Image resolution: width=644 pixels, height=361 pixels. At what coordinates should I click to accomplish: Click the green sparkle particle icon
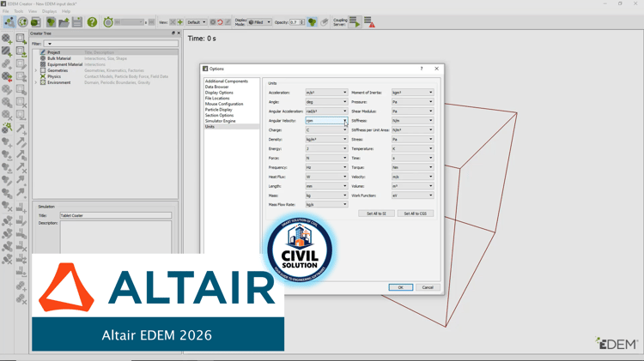coord(7,128)
